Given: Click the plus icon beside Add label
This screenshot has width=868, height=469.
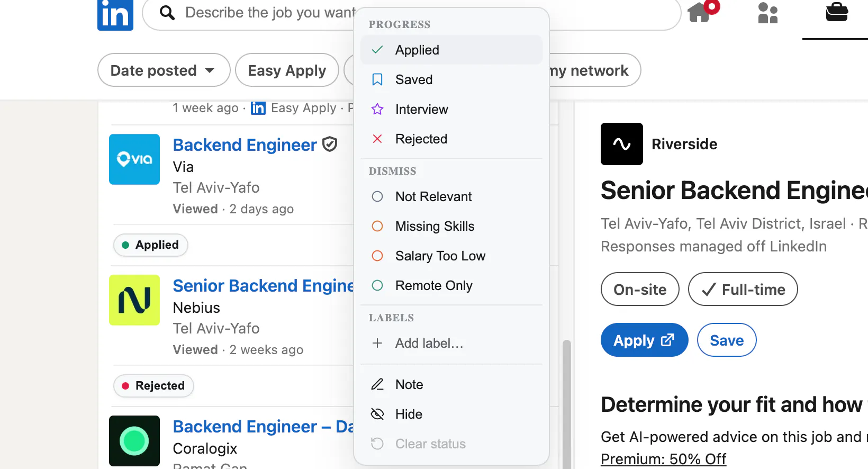Looking at the screenshot, I should click(x=377, y=343).
